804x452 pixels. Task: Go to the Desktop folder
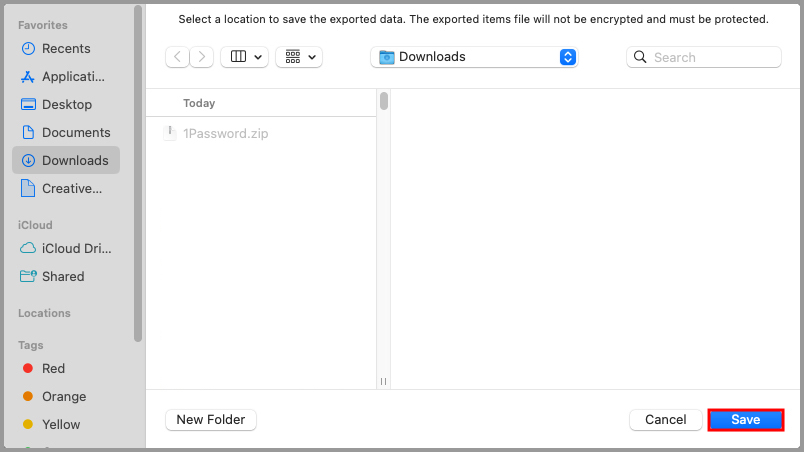pyautogui.click(x=66, y=104)
